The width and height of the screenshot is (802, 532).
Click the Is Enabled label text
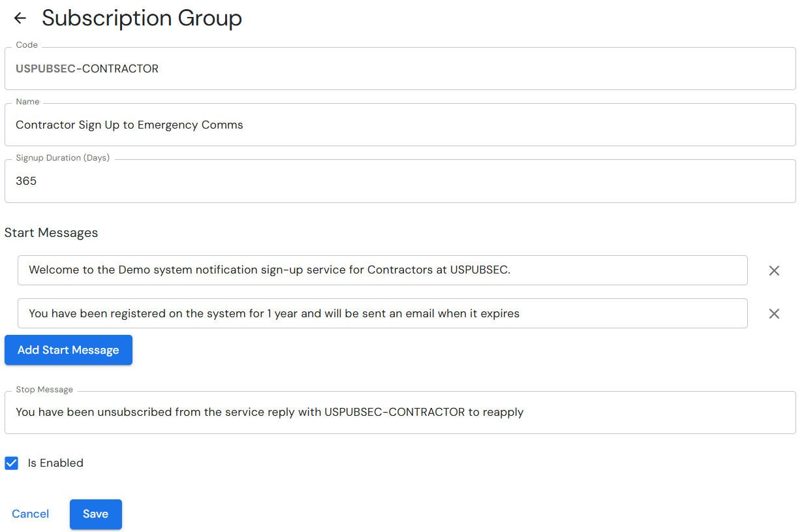55,463
